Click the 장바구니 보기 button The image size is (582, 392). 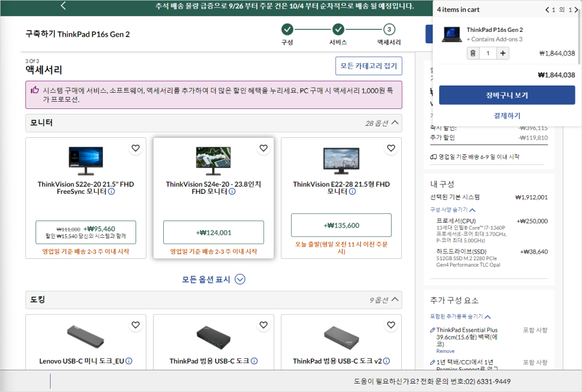tap(507, 95)
